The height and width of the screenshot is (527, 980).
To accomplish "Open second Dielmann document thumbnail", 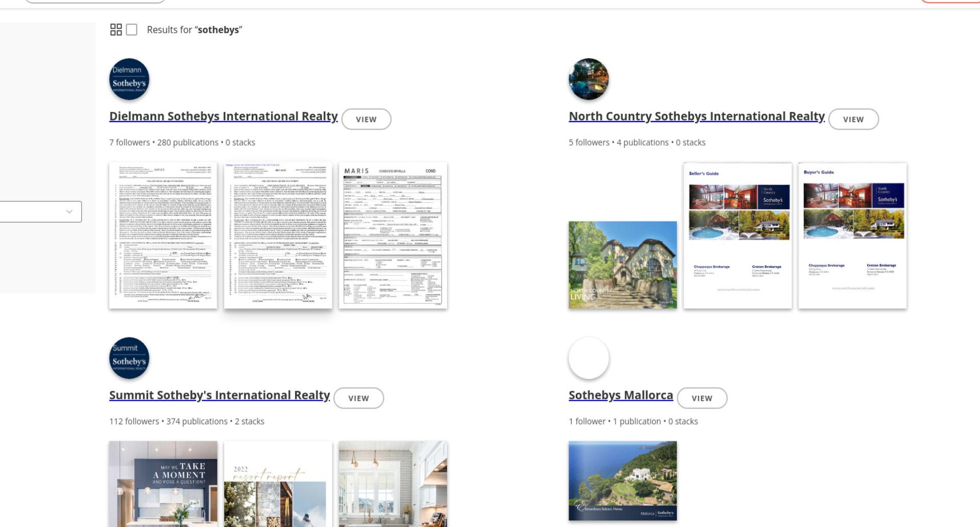I will [x=278, y=235].
